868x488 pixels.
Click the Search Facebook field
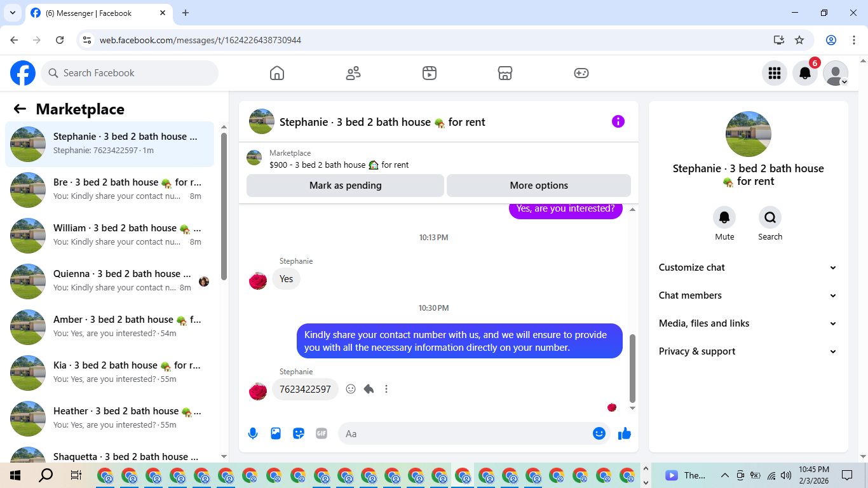point(130,73)
